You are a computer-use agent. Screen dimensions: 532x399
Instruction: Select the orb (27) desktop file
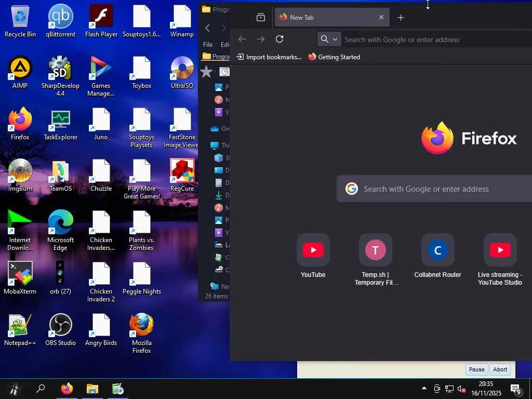[x=60, y=278]
